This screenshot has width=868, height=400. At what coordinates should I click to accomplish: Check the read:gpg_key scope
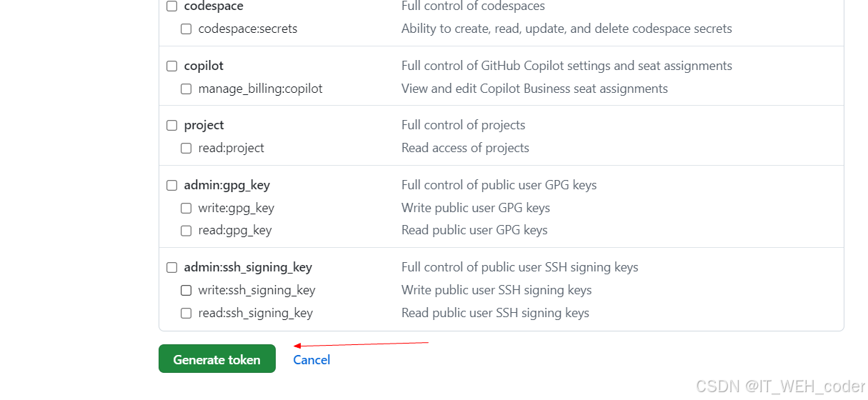click(x=186, y=231)
